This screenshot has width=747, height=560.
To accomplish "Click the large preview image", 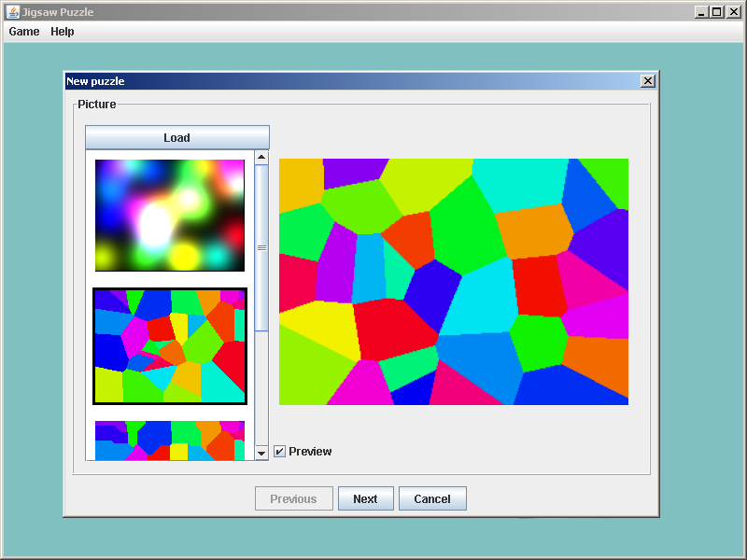I will 454,282.
